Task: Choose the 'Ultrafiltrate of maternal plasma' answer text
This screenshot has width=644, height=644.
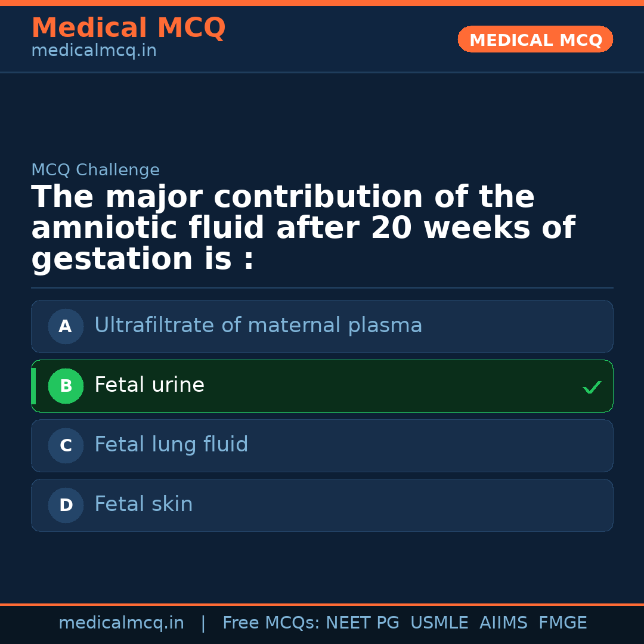Action: [x=258, y=326]
